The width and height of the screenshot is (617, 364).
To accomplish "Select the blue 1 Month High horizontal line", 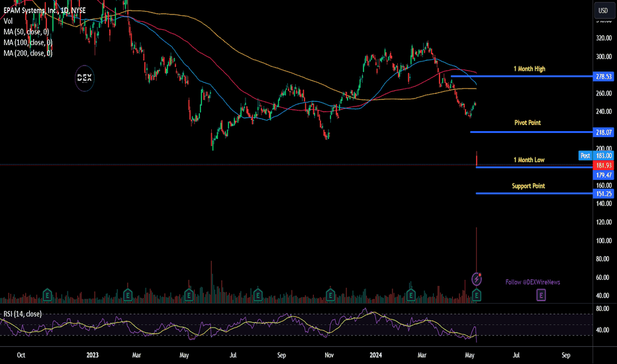I will (522, 76).
